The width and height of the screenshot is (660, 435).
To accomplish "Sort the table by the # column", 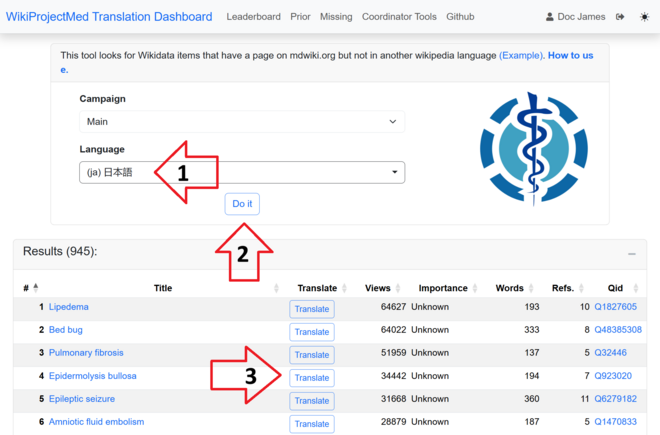I will pyautogui.click(x=30, y=288).
